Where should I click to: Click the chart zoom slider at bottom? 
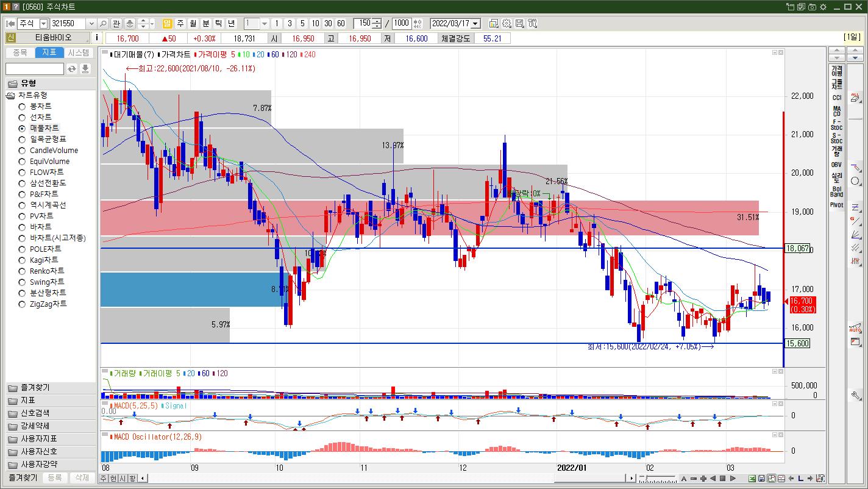point(657,479)
